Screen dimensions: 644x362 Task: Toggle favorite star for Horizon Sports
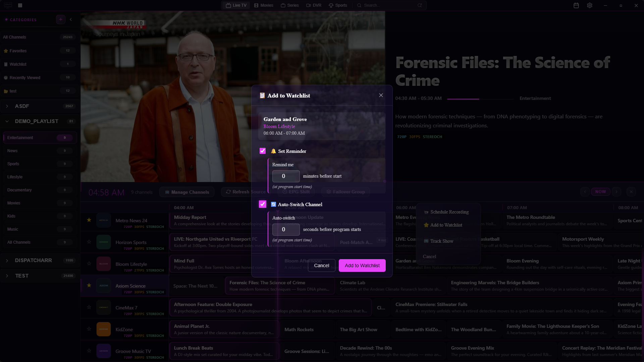[x=89, y=242]
